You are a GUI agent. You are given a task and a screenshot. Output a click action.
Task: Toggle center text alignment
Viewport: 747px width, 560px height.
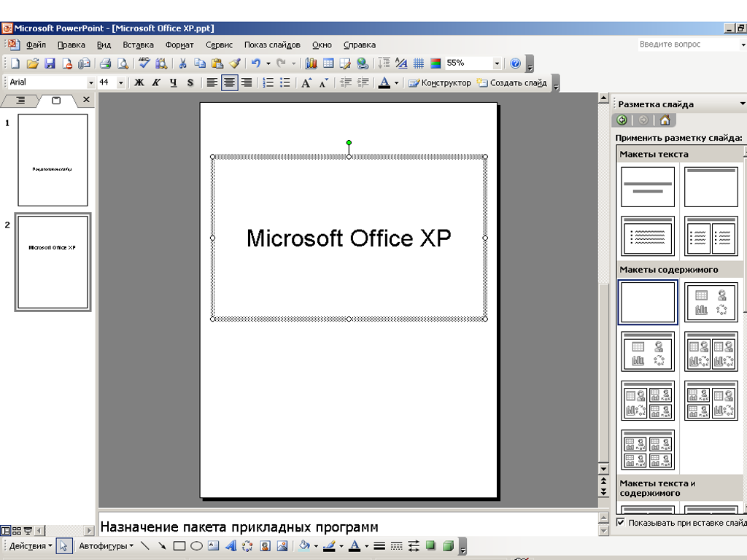(x=229, y=83)
